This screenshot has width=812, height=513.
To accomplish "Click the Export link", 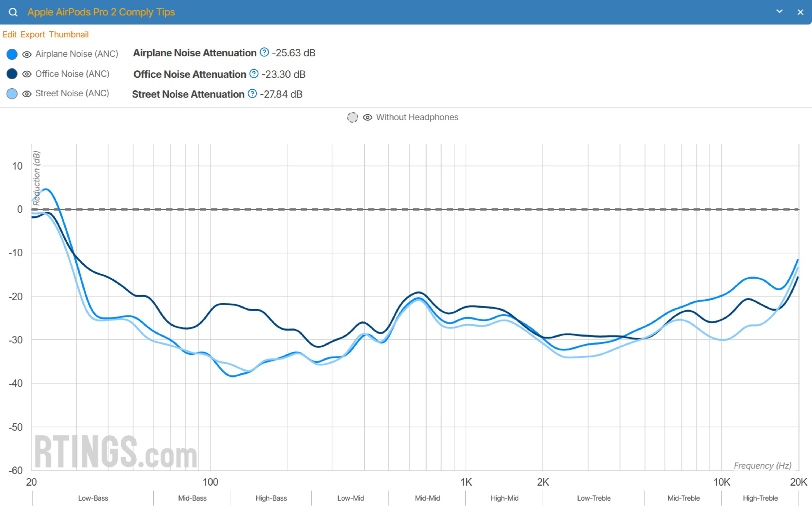I will 33,34.
